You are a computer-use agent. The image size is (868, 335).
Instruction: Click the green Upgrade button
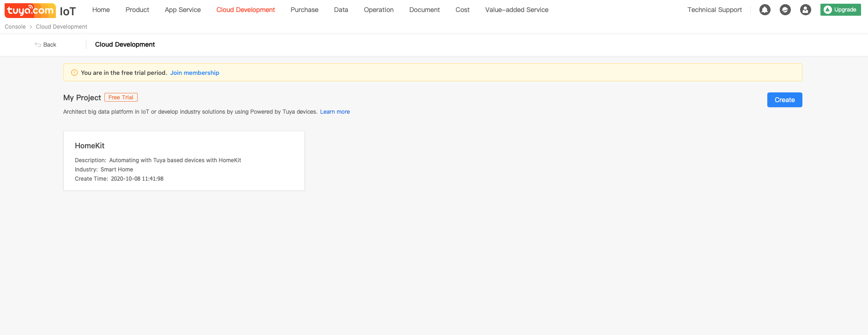click(841, 10)
